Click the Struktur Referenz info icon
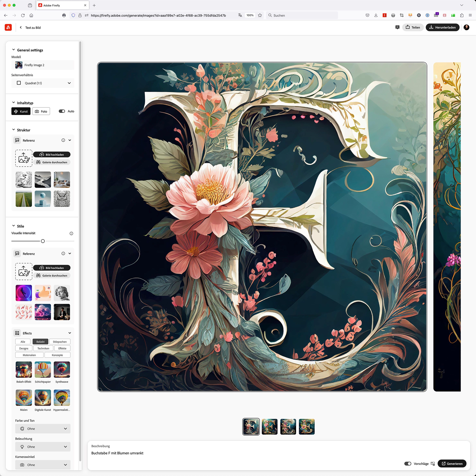This screenshot has width=476, height=476. [x=63, y=140]
